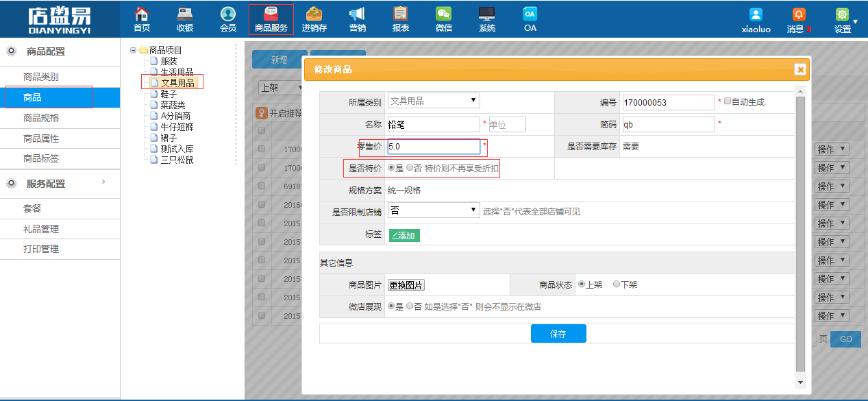Screen dimensions: 868x401
Task: Open the dropdown arrow next to 设置
Action: point(855,21)
